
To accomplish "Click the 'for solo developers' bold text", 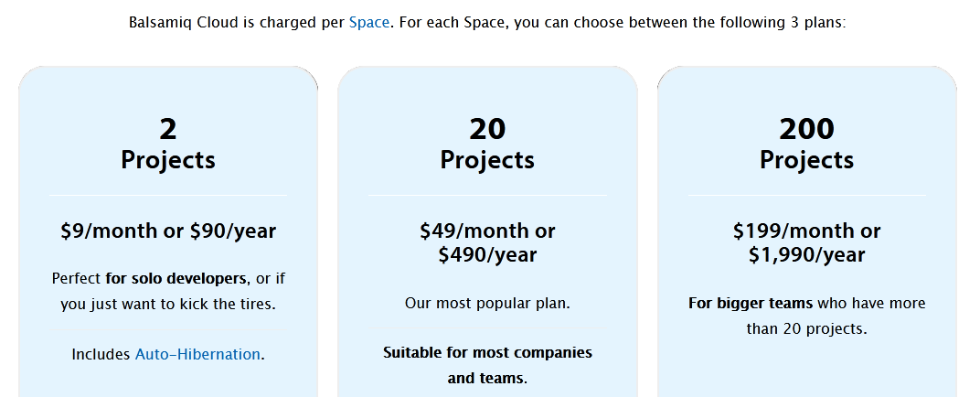I will click(x=176, y=278).
